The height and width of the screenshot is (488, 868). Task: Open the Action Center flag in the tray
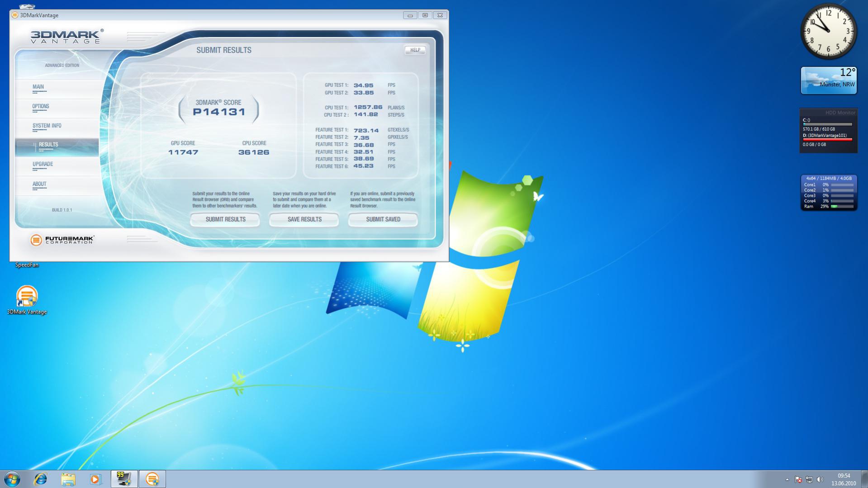[x=798, y=479]
